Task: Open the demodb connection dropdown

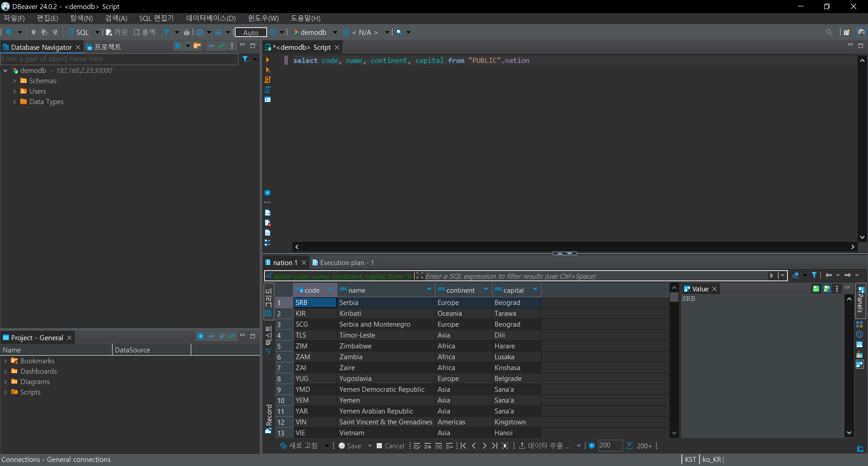Action: pos(335,32)
